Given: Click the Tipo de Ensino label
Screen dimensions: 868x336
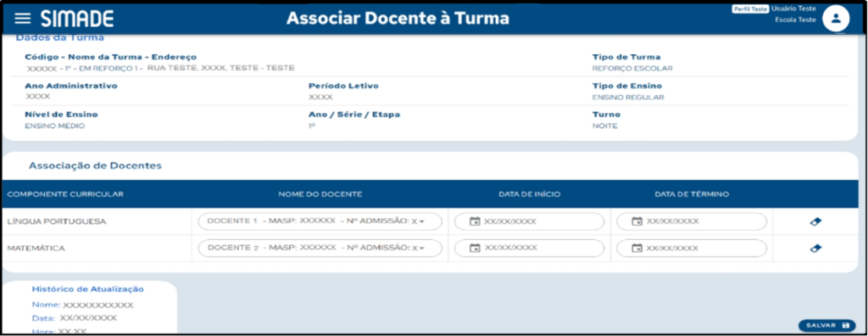Looking at the screenshot, I should (x=627, y=86).
